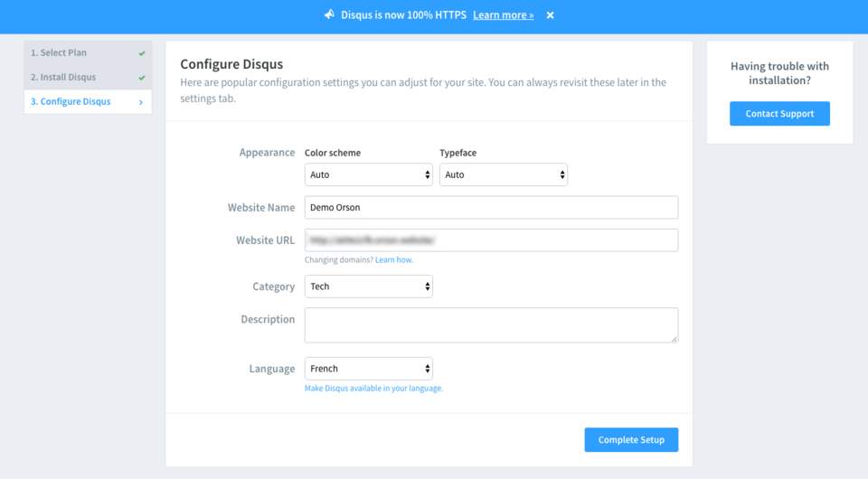Focus the Description text area

coord(491,325)
